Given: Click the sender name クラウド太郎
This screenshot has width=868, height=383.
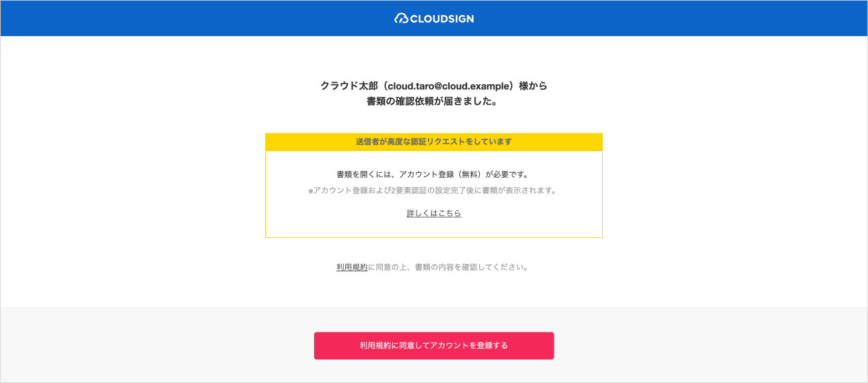Looking at the screenshot, I should click(x=350, y=86).
